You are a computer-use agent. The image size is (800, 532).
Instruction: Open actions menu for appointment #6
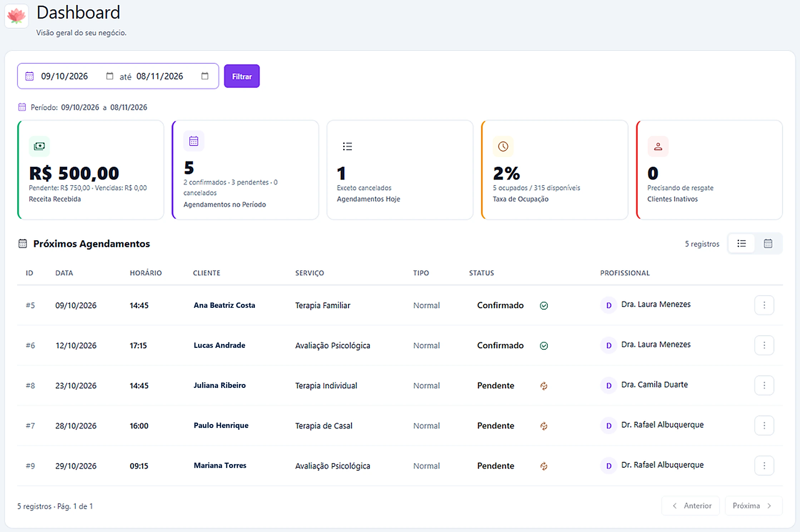click(x=764, y=345)
